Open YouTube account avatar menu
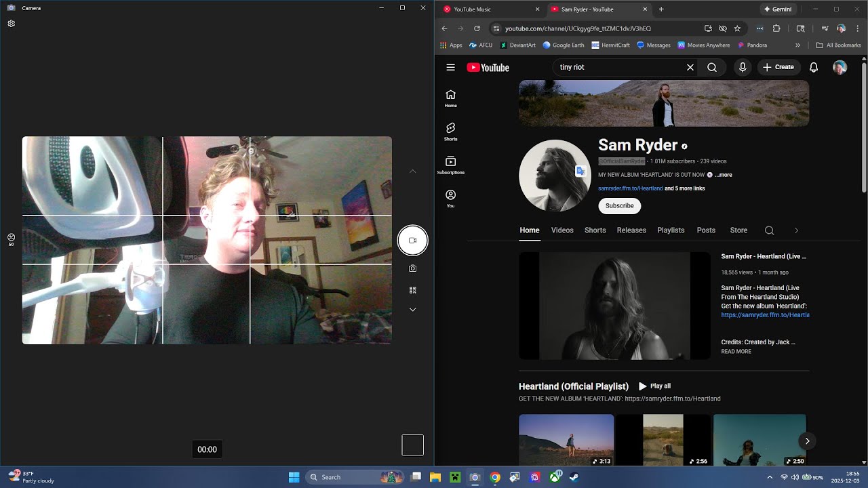The height and width of the screenshot is (488, 868). [840, 67]
